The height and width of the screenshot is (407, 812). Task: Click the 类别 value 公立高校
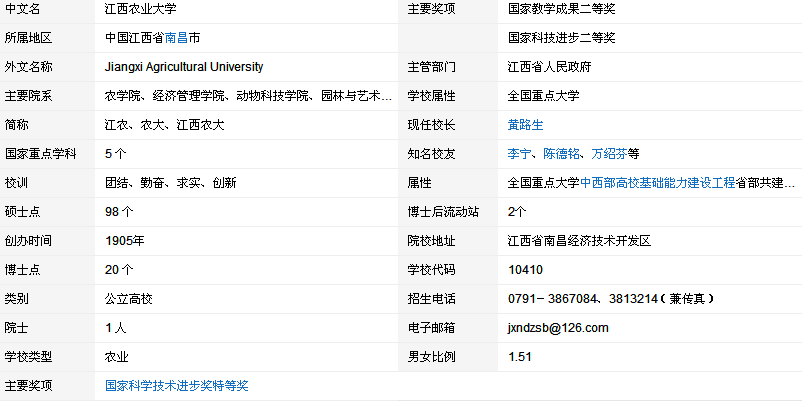pos(128,299)
